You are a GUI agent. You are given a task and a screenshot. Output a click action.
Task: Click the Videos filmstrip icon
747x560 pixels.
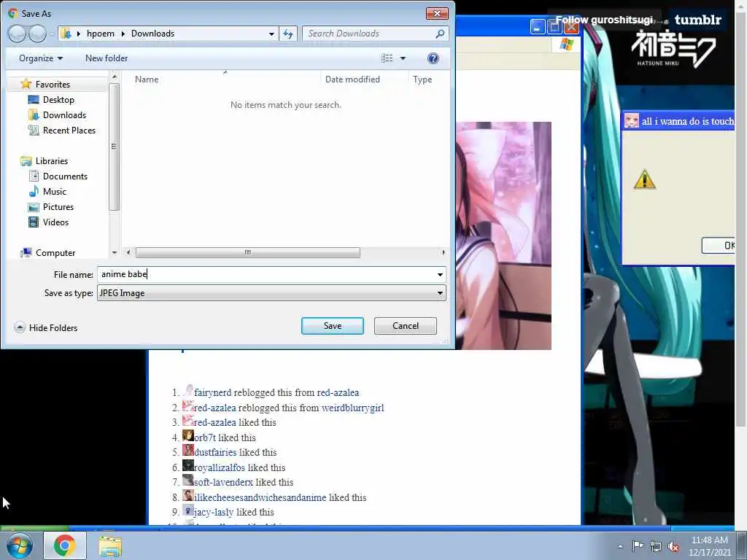(34, 222)
